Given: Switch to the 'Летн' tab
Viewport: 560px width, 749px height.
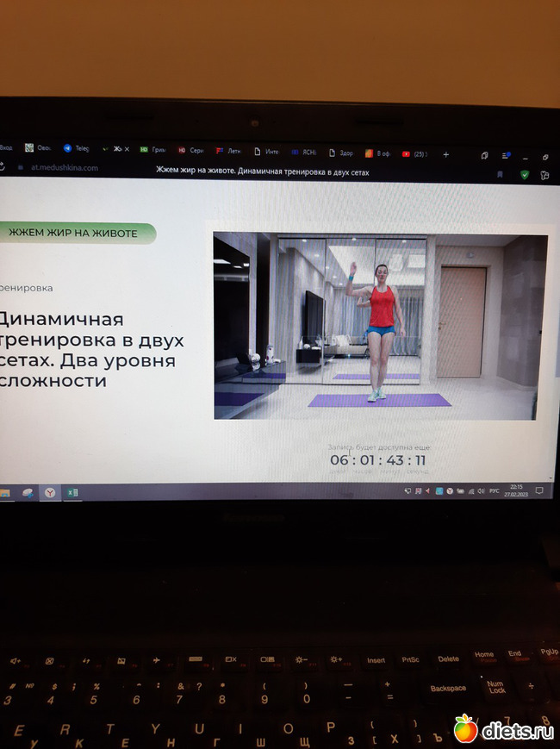Looking at the screenshot, I should click(x=228, y=151).
